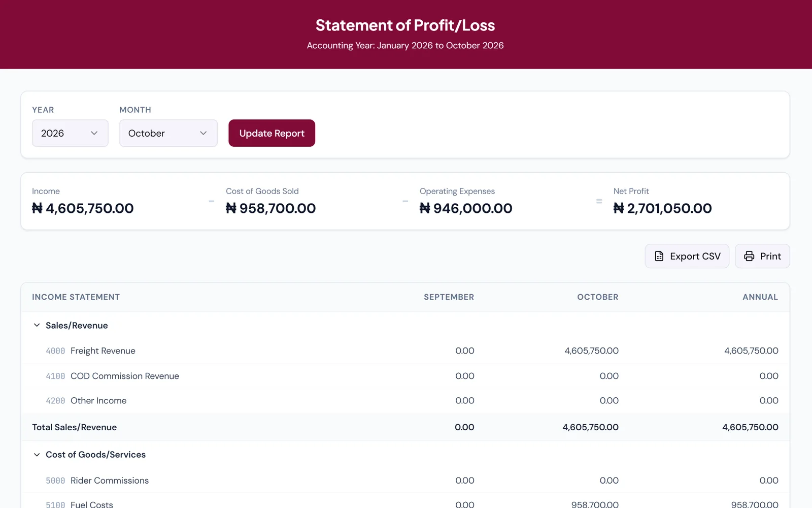Click the Statement of Profit/Loss title

[405, 25]
